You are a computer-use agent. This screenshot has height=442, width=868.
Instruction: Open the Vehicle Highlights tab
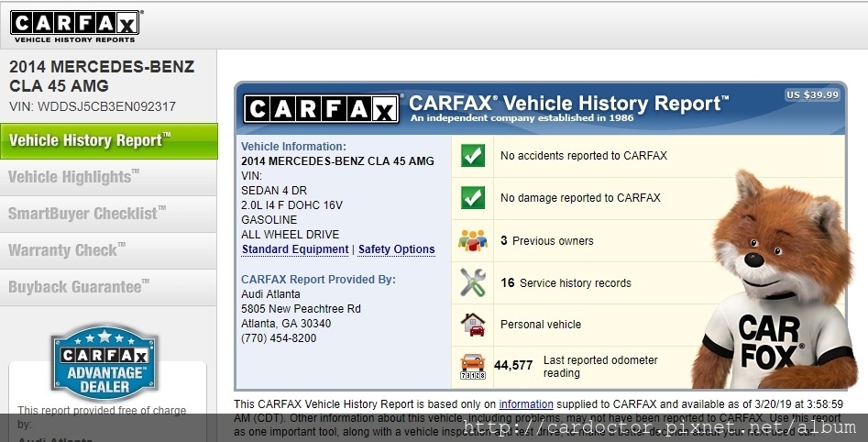tap(108, 177)
